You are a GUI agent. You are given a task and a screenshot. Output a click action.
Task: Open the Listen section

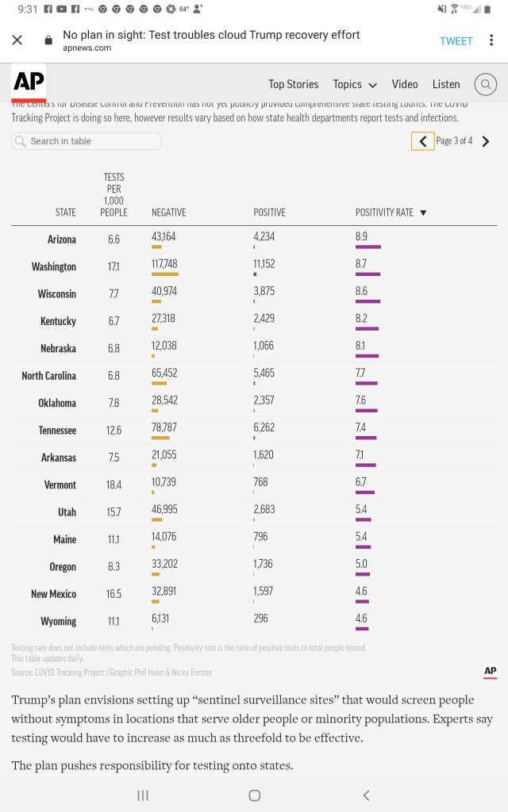point(446,84)
